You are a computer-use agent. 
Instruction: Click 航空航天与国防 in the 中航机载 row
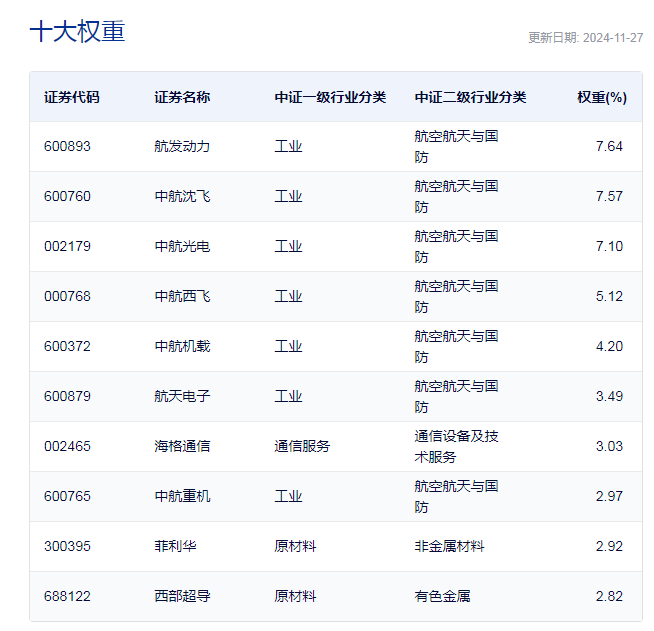(x=456, y=347)
